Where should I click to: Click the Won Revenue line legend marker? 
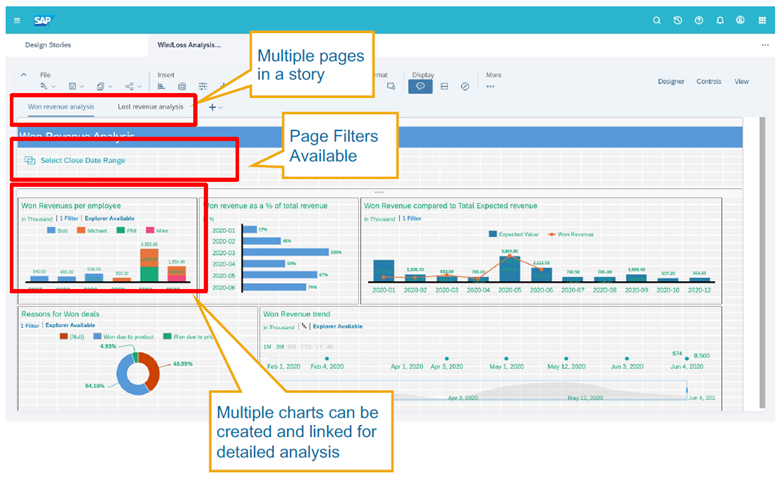click(551, 234)
